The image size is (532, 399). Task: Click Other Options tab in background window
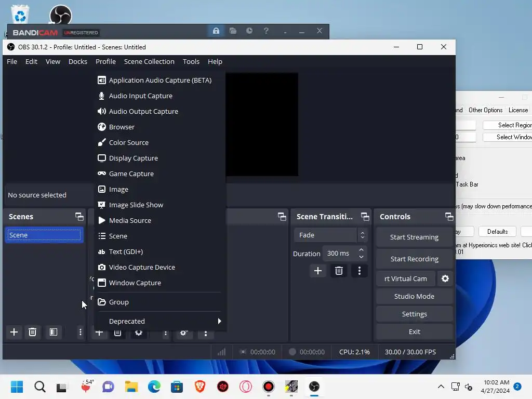click(x=485, y=110)
